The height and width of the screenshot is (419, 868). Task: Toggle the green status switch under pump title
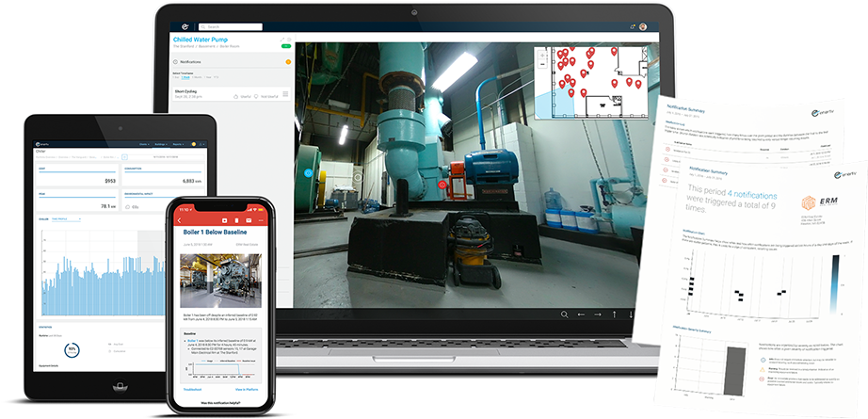coord(284,45)
